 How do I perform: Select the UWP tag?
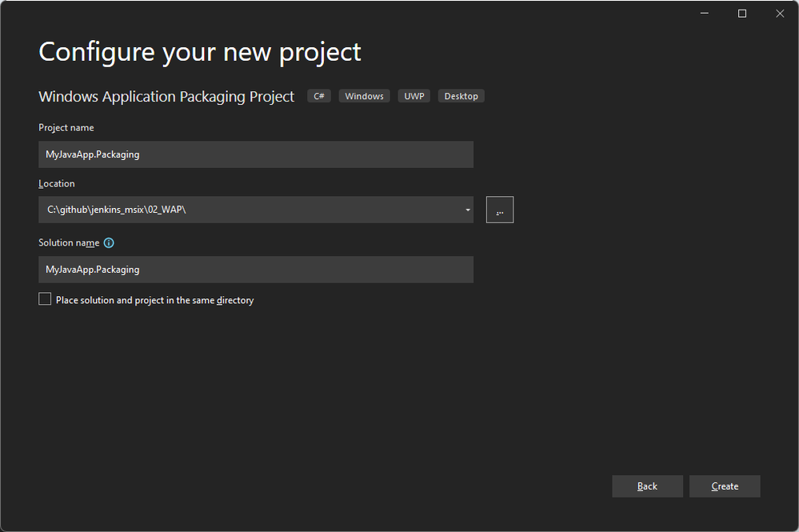click(414, 96)
